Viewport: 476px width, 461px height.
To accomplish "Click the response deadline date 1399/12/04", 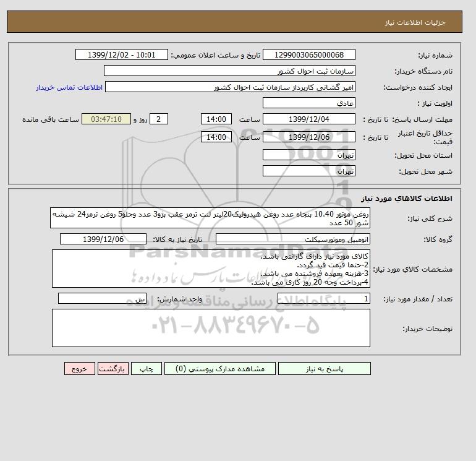I will [308, 119].
